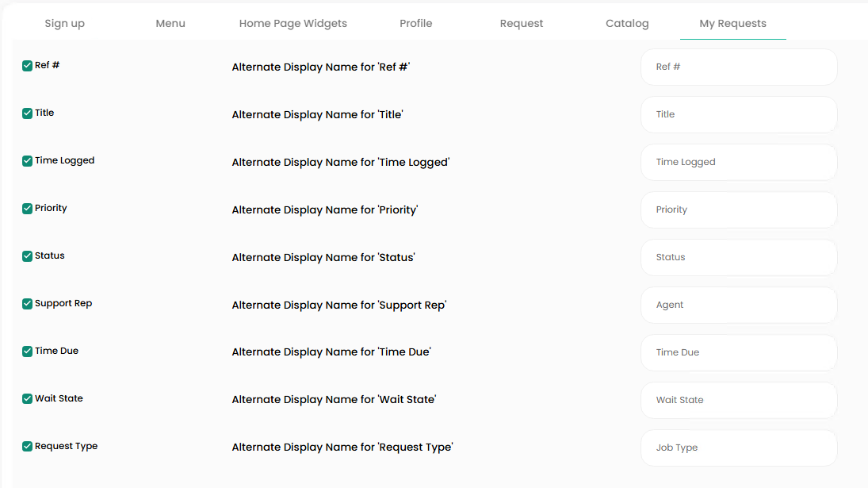Click the Request Type field showing Job Type
This screenshot has height=488, width=868.
738,448
